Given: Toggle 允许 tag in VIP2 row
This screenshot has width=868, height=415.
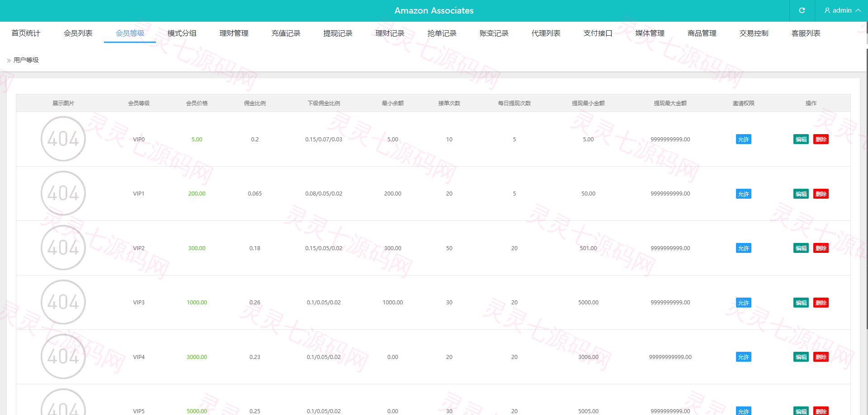Looking at the screenshot, I should tap(743, 248).
